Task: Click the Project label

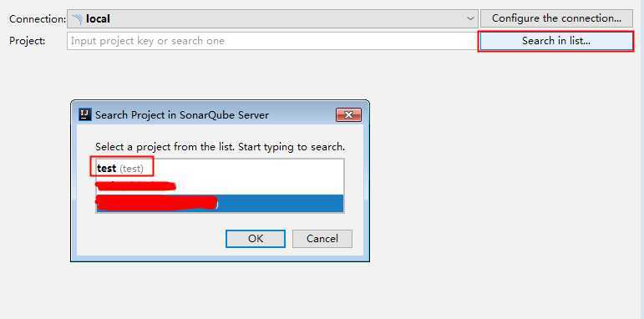Action: 27,41
